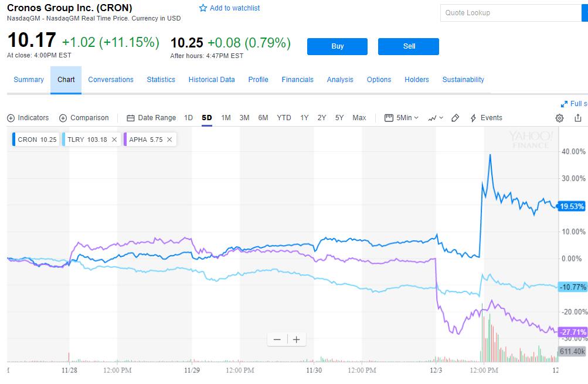Remove APHA comparison with its X

169,140
